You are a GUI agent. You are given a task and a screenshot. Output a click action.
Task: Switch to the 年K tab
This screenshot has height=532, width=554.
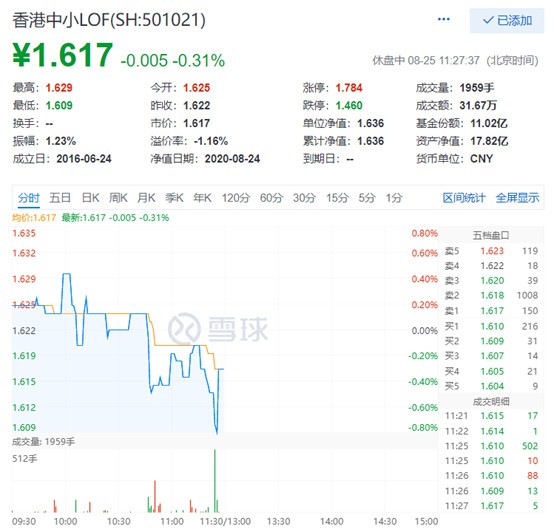point(202,198)
